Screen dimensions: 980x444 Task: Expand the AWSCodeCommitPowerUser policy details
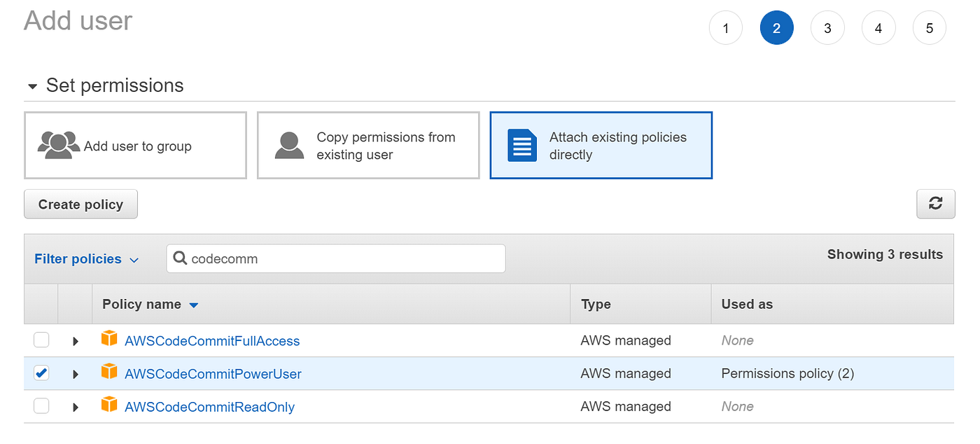point(76,374)
